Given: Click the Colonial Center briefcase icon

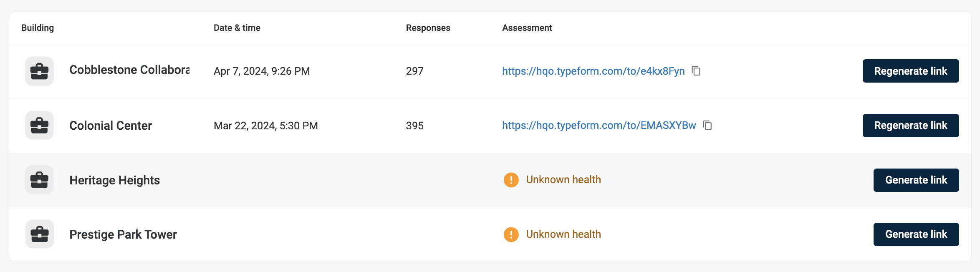Looking at the screenshot, I should click(39, 125).
